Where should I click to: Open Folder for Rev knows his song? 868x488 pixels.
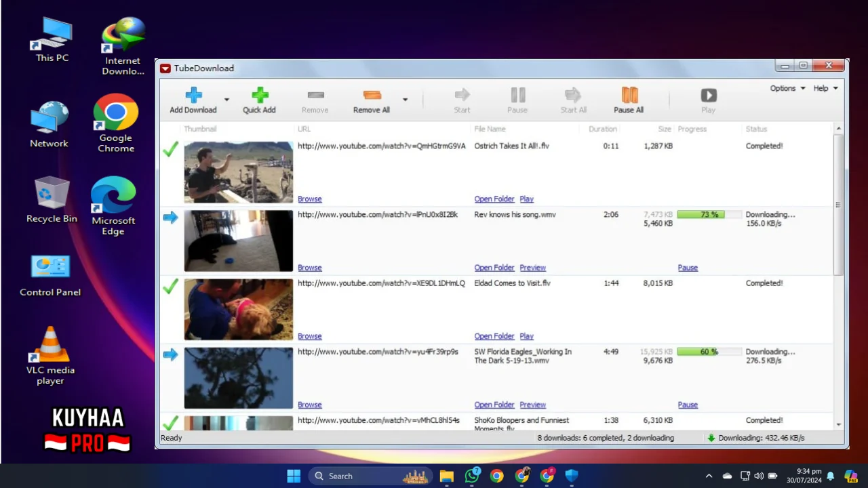pyautogui.click(x=494, y=268)
